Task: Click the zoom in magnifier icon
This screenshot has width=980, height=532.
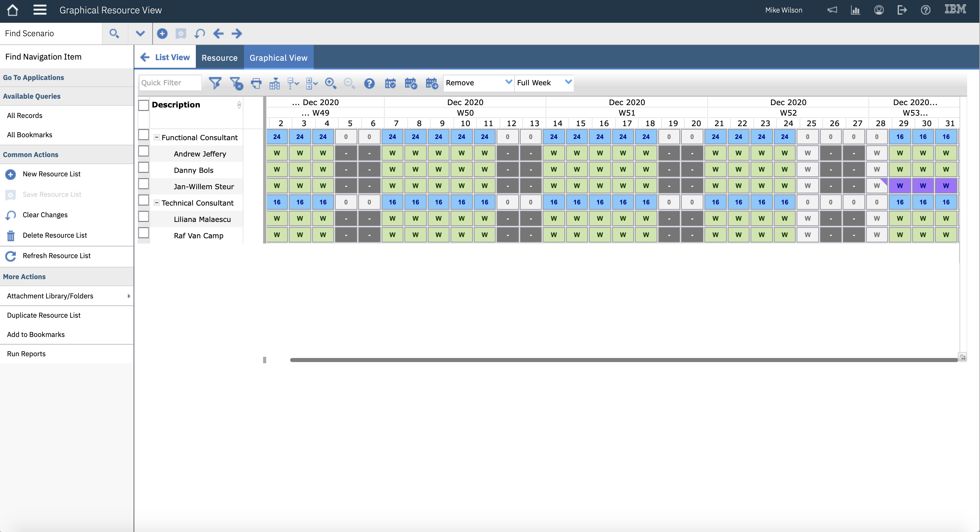Action: tap(330, 83)
